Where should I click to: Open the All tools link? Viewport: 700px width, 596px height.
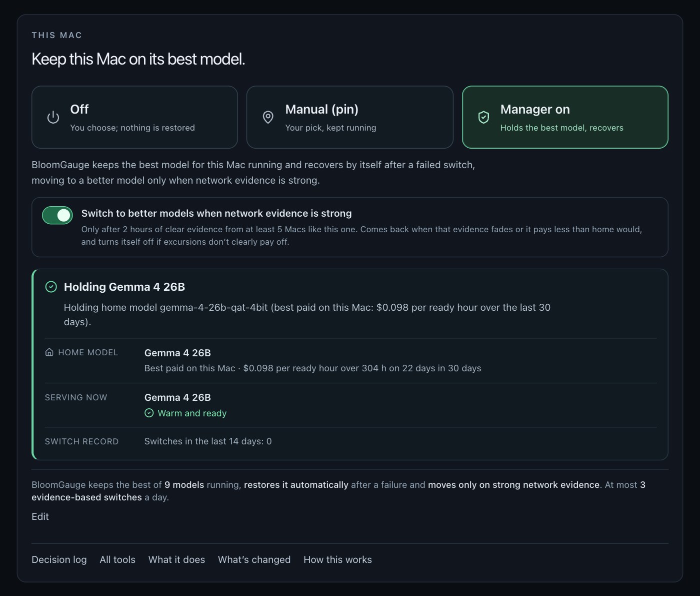(x=117, y=559)
